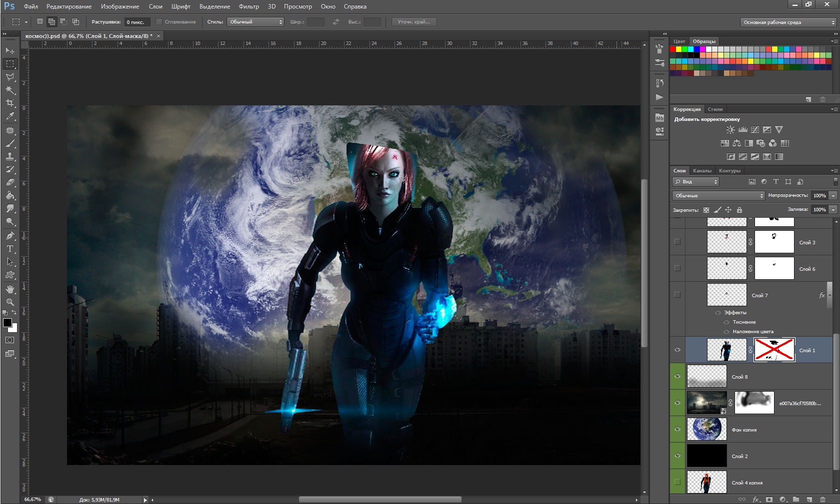Screen dimensions: 840x504
Task: Select the Custom Shape tool
Action: coord(9,274)
